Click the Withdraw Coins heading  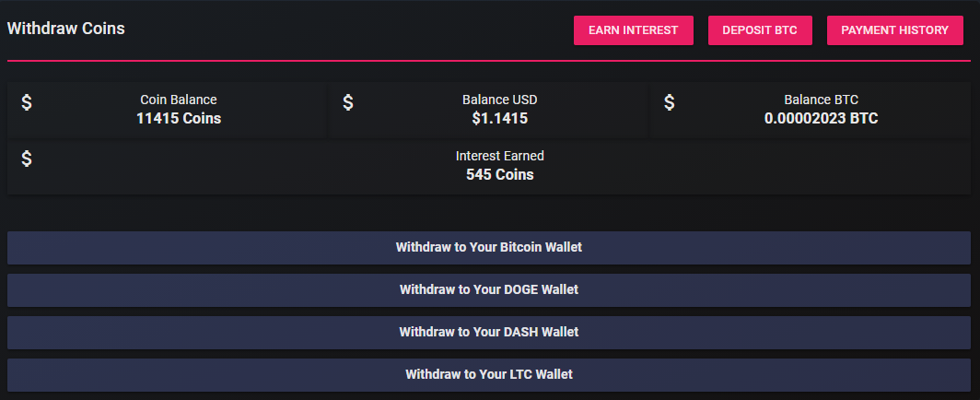[x=66, y=29]
